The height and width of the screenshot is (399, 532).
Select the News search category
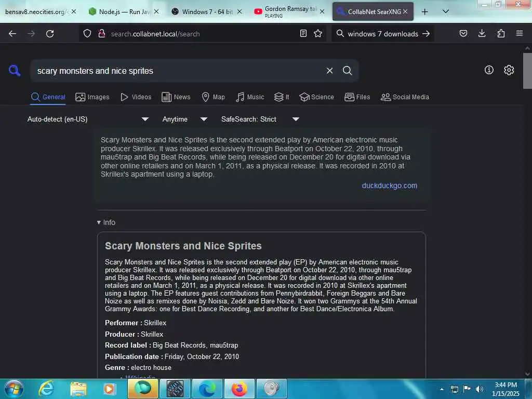point(176,97)
